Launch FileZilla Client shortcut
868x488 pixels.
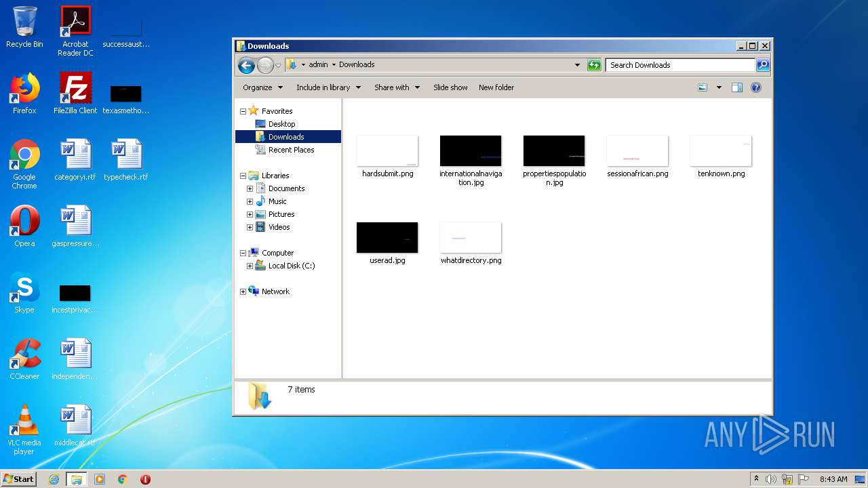(75, 93)
